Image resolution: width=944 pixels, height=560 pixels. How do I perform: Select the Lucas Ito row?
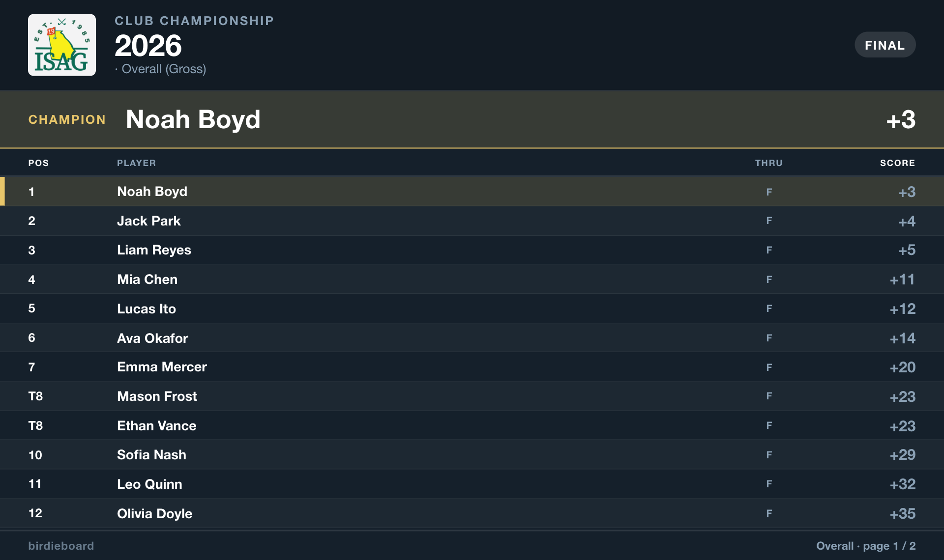pos(472,308)
